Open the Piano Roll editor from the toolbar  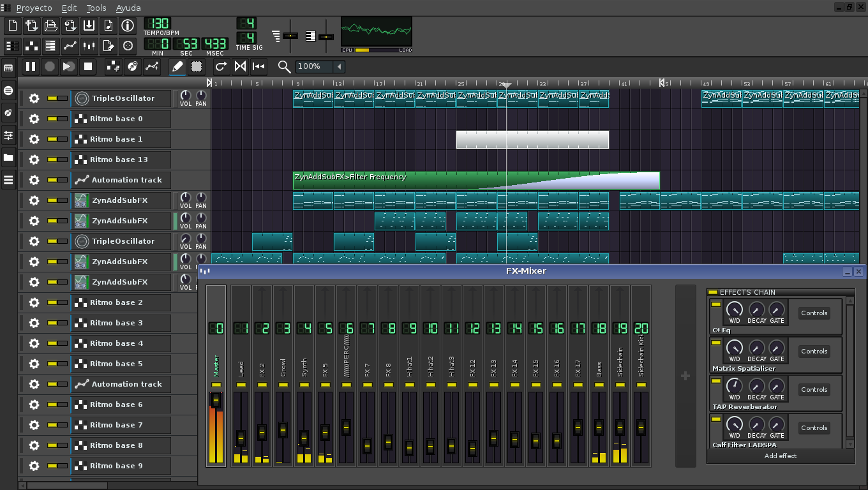(51, 46)
